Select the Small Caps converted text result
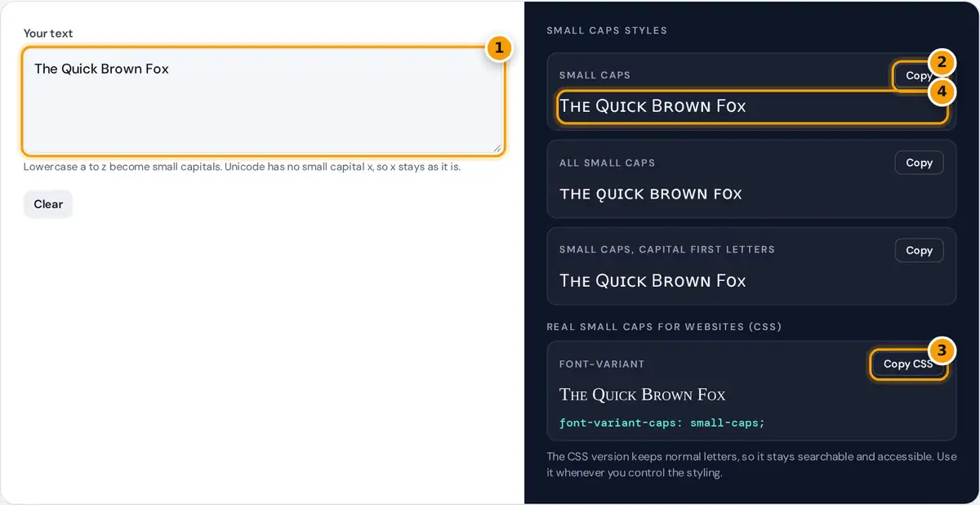Screen dimensions: 980x505 tap(653, 106)
